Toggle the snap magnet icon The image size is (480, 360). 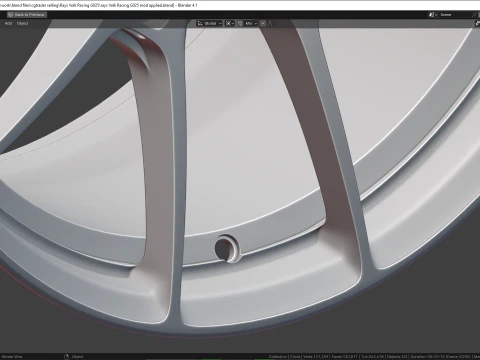click(x=240, y=23)
